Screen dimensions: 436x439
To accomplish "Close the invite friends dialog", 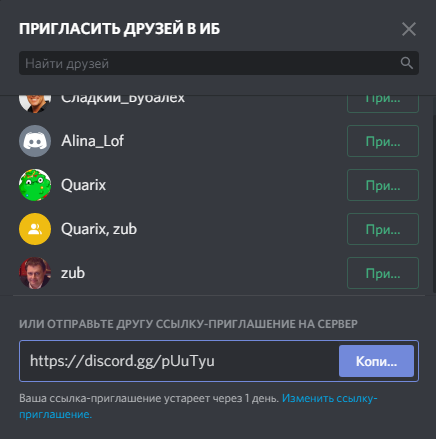I will 409,29.
